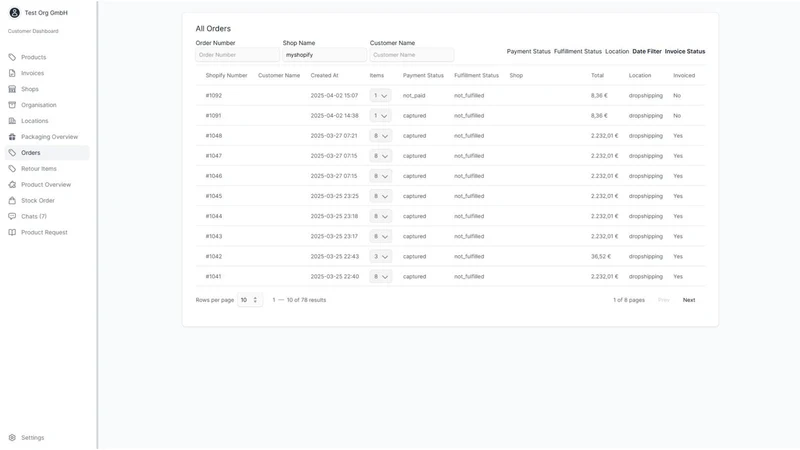Expand items dropdown for order #1041

(x=380, y=277)
